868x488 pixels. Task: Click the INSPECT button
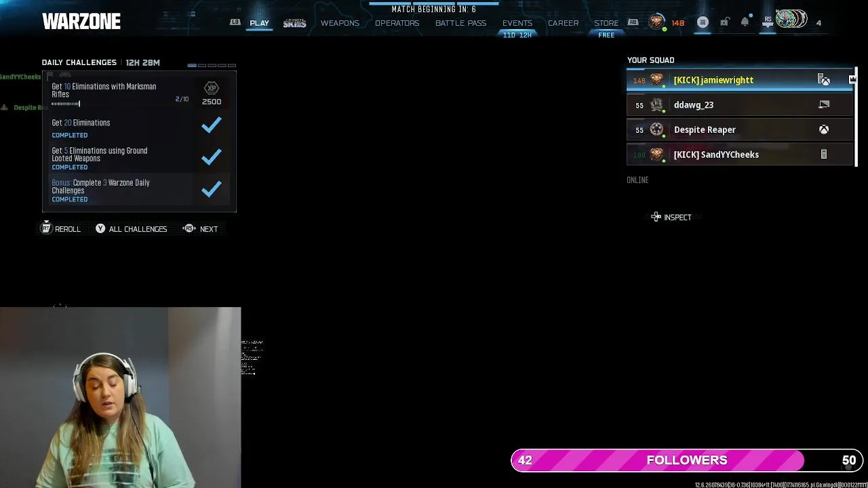[x=671, y=218]
